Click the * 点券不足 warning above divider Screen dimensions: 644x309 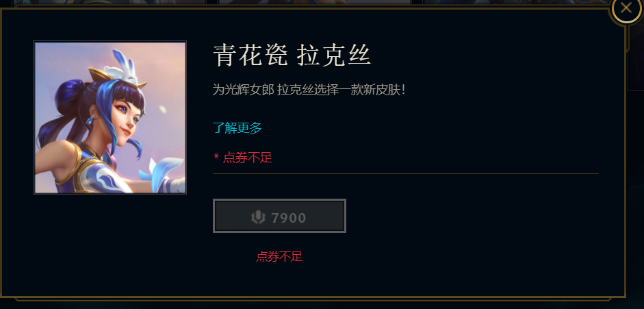pos(243,158)
